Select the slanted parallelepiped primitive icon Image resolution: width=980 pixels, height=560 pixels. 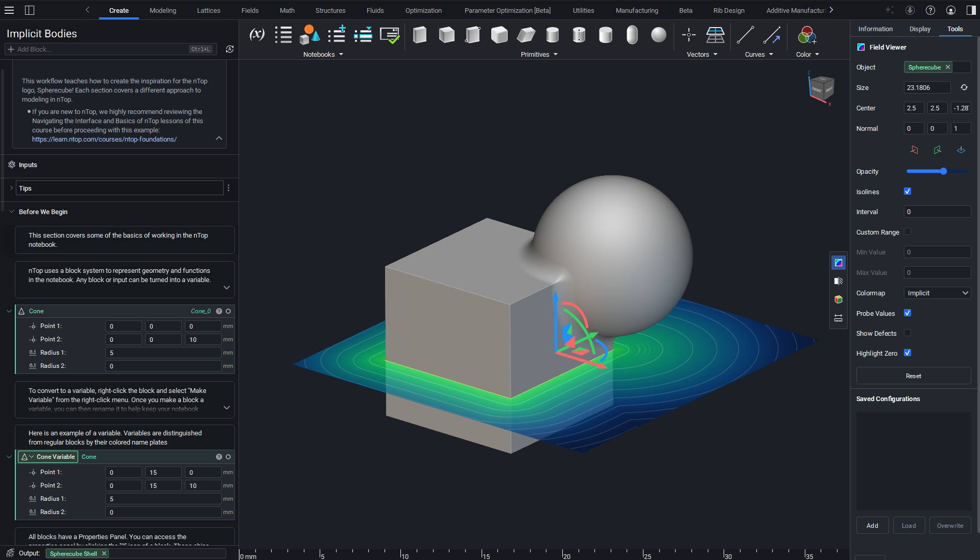tap(526, 35)
